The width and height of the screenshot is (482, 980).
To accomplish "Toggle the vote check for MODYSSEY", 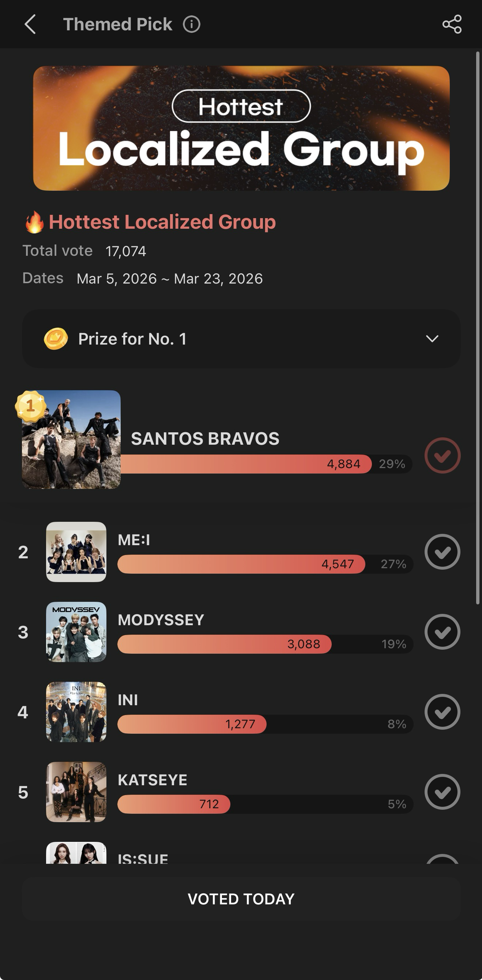I will (x=443, y=632).
